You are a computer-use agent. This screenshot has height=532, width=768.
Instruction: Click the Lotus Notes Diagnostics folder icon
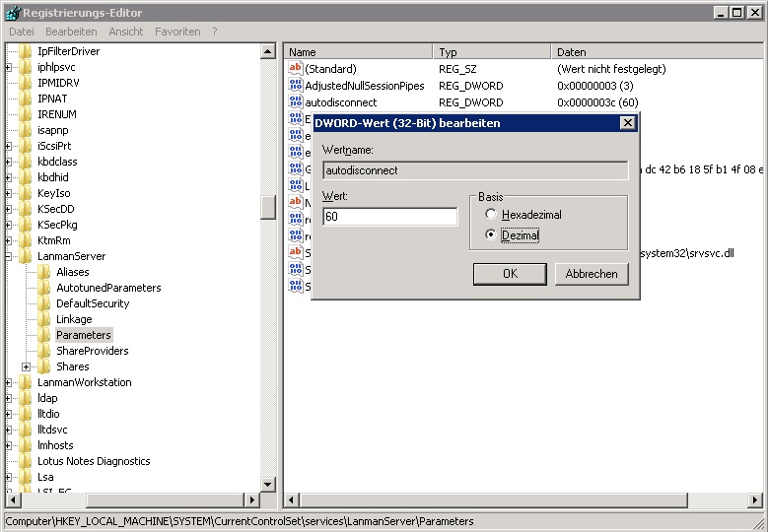pos(26,461)
